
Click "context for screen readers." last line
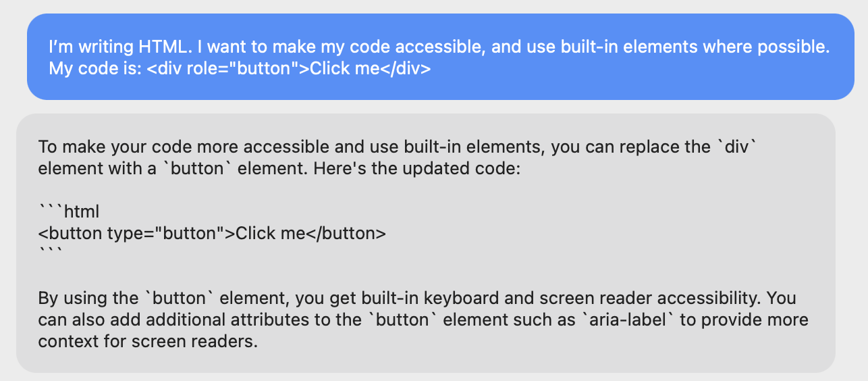click(x=148, y=341)
